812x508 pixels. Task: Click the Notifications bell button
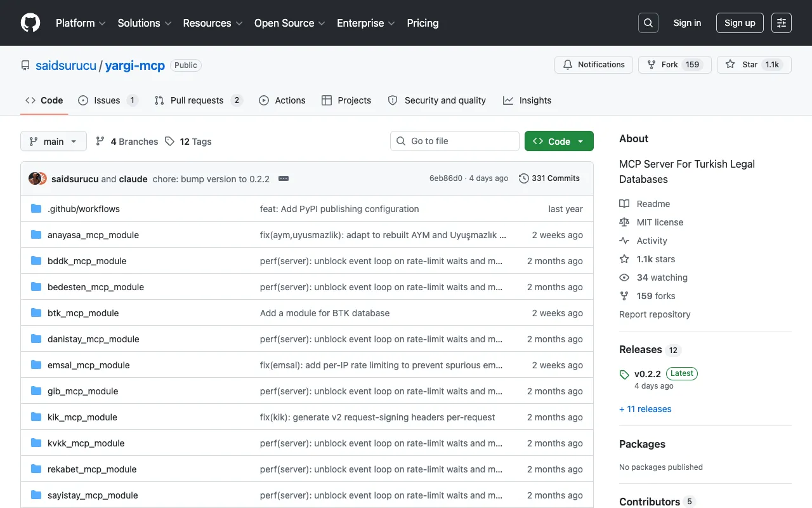point(594,65)
